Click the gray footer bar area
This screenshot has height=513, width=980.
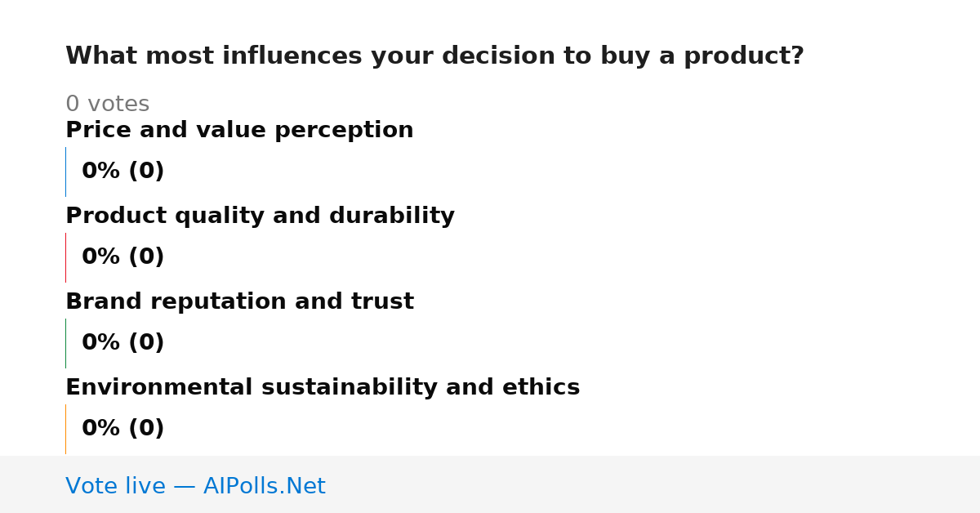(490, 484)
